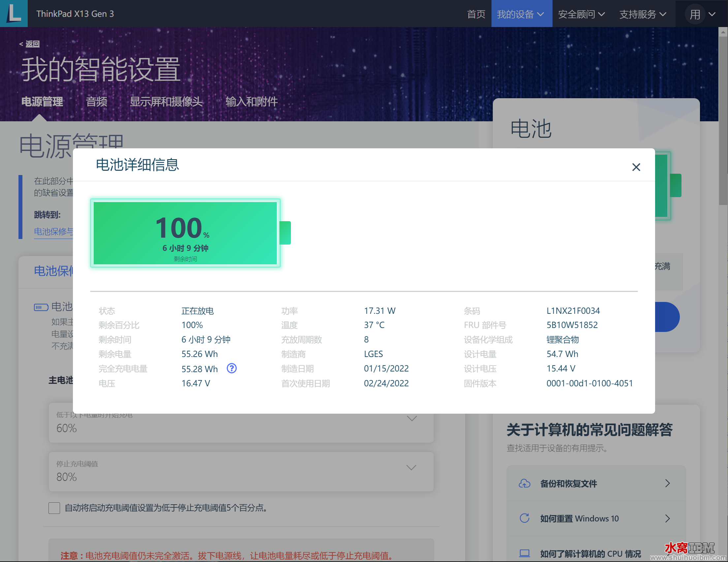Click the 55.26 Wh remaining capacity value
The image size is (728, 562).
point(199,354)
